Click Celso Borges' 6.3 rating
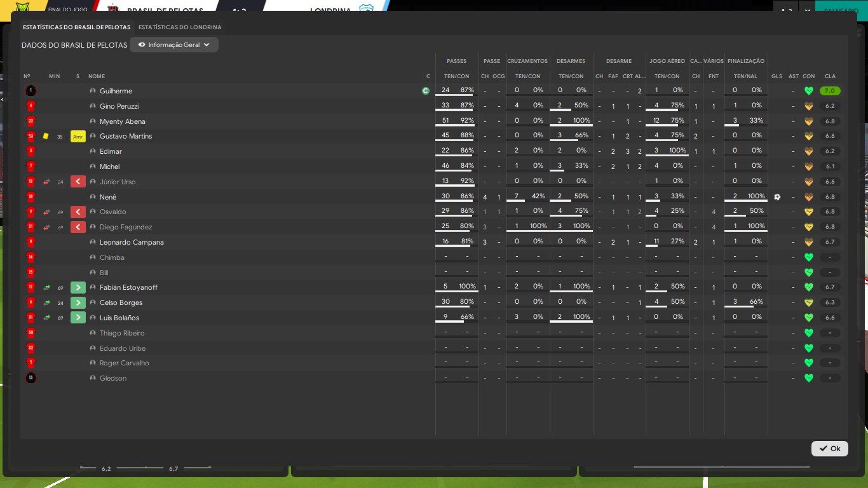 click(x=830, y=302)
